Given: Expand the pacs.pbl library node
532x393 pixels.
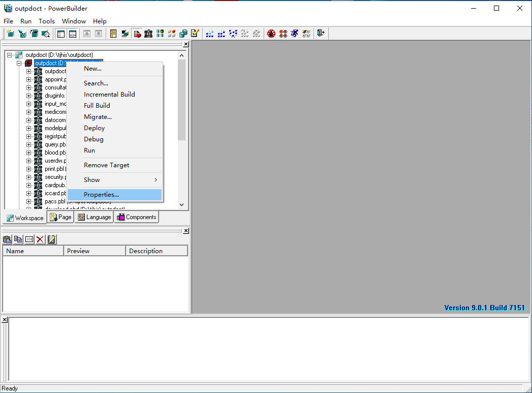Looking at the screenshot, I should coord(28,202).
